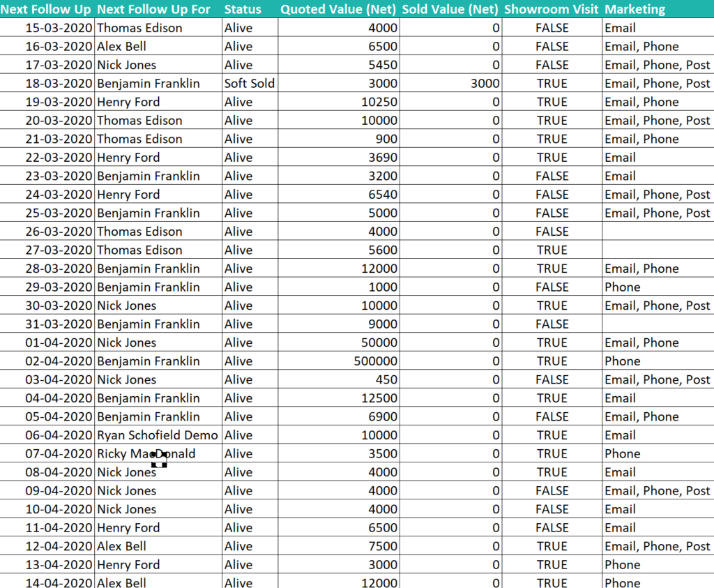Click the "Soft Sold" status cell
Viewport: 714px width, 588px height.
(250, 83)
